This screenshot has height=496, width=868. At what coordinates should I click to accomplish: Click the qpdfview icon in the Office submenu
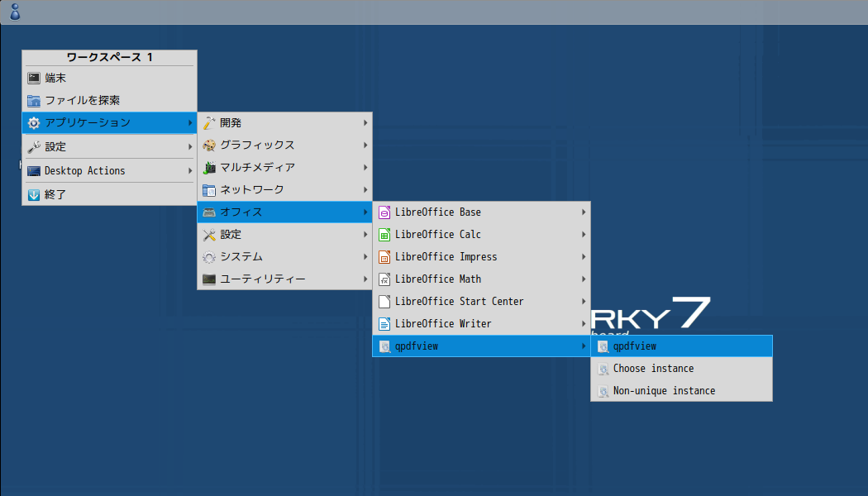pyautogui.click(x=384, y=346)
